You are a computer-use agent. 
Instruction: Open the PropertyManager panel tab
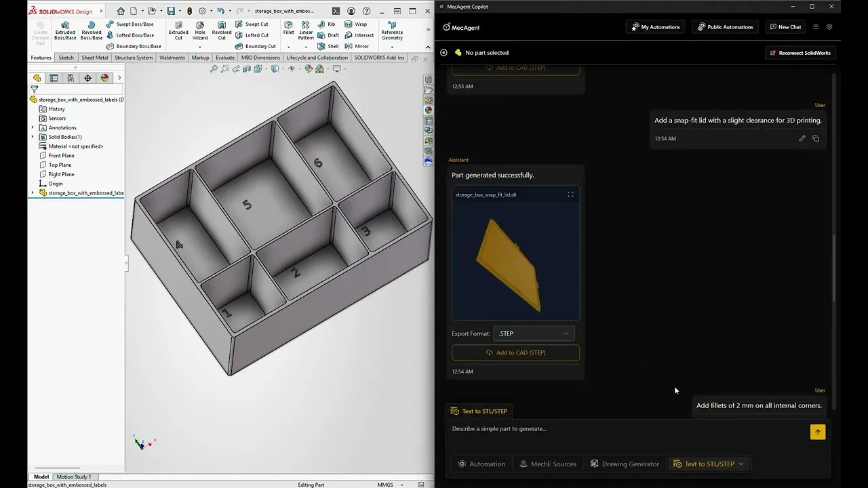54,78
